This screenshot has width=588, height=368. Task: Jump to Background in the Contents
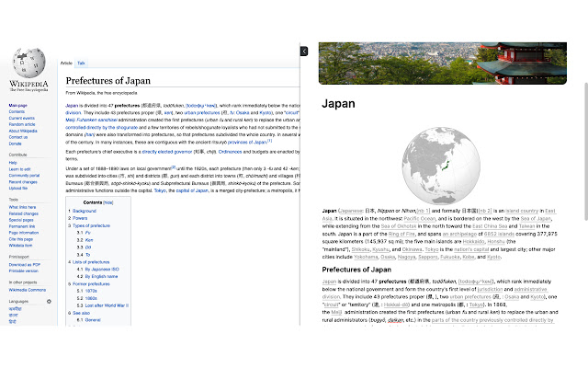tap(85, 211)
